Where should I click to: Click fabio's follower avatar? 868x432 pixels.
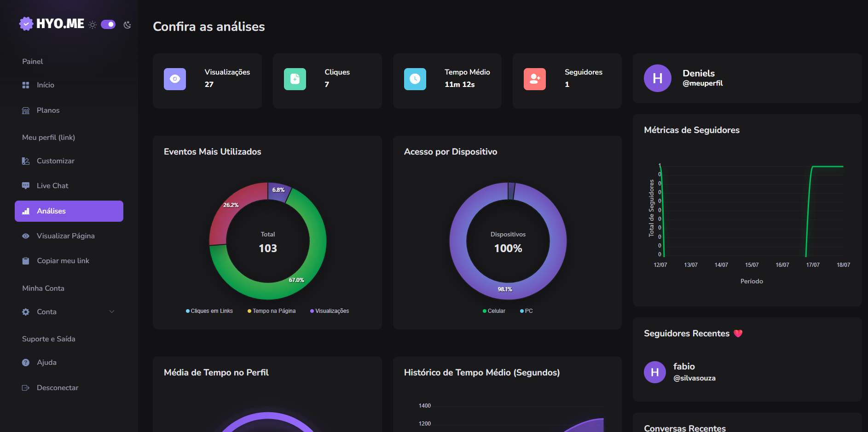[x=655, y=372]
